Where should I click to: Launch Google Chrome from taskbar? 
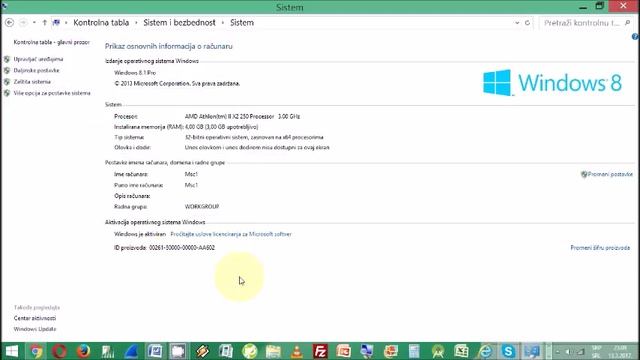pyautogui.click(x=36, y=351)
